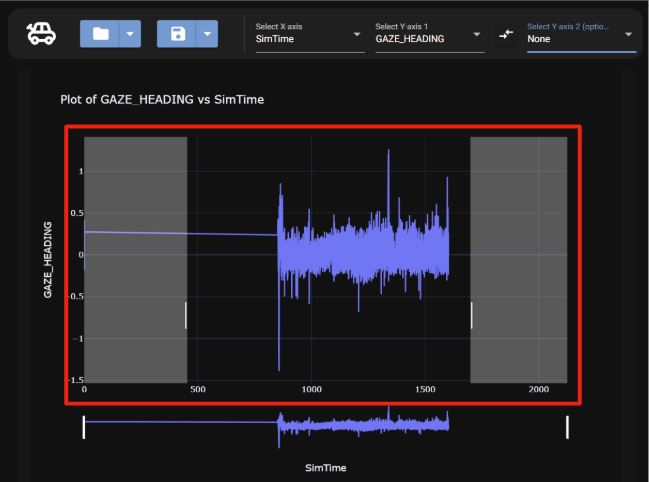Open file with the folder button
649x482 pixels.
pos(100,34)
